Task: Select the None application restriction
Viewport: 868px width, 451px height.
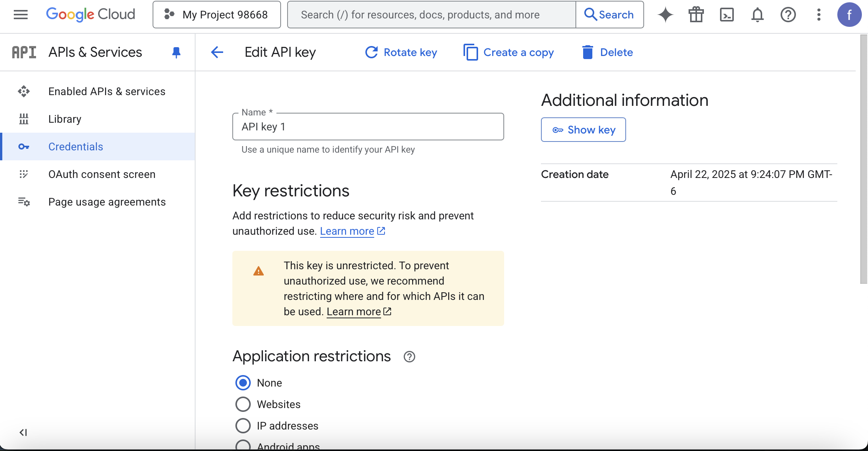Action: [x=243, y=383]
